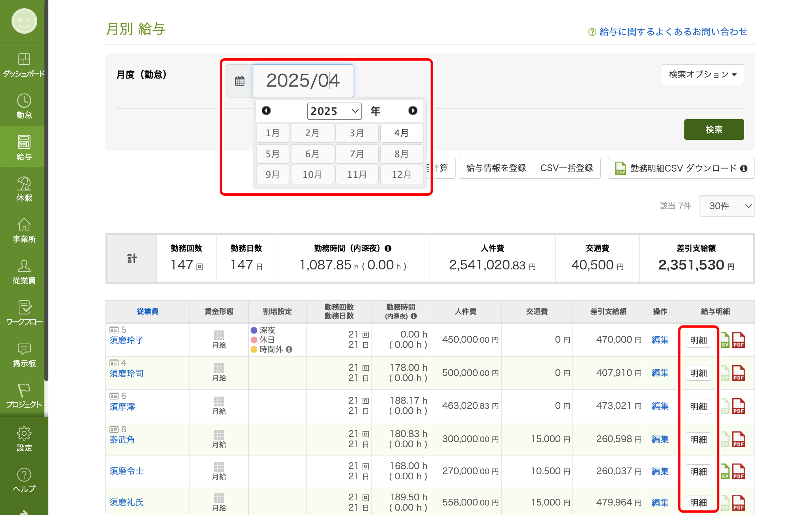Select 8月 in the month picker
Screen dimensions: 812x515
pyautogui.click(x=402, y=154)
